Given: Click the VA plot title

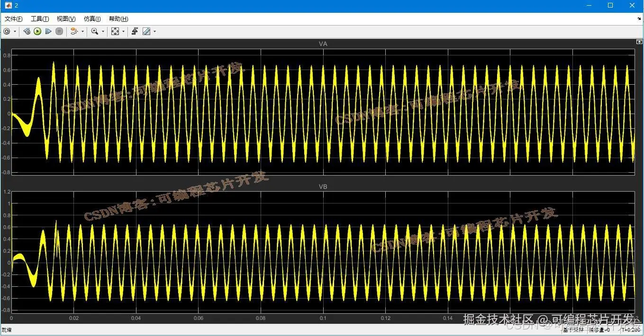Looking at the screenshot, I should coord(323,44).
